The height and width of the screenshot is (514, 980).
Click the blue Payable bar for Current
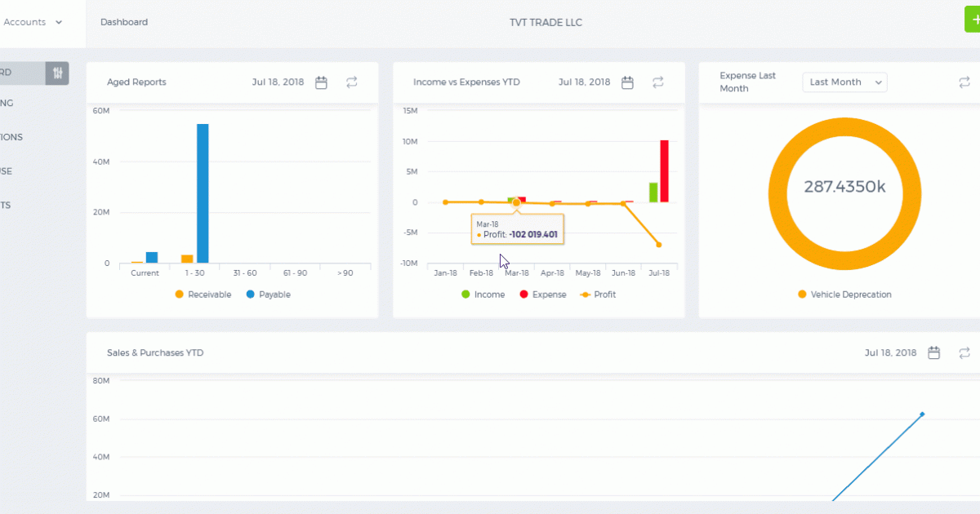pyautogui.click(x=152, y=257)
